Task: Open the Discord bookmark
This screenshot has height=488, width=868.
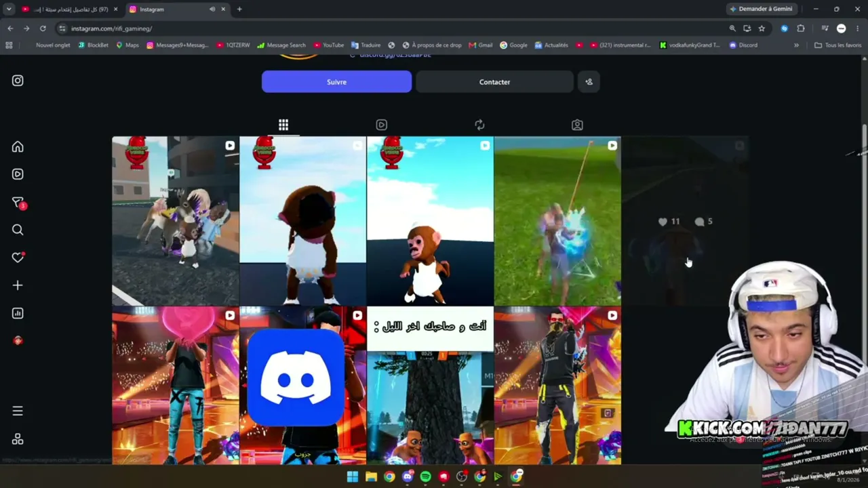Action: pyautogui.click(x=743, y=45)
